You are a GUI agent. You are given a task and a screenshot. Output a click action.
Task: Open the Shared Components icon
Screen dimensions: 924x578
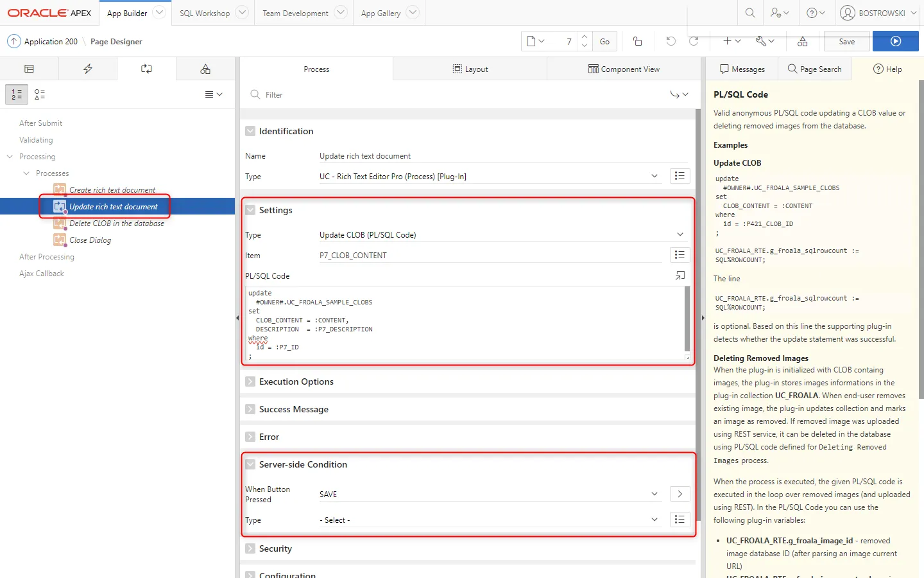[x=802, y=41]
